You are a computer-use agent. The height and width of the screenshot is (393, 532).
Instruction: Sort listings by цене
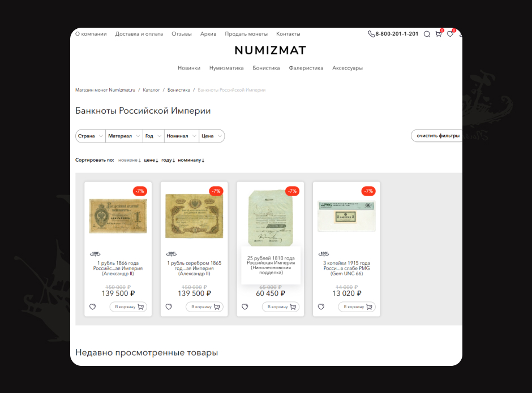pos(151,160)
